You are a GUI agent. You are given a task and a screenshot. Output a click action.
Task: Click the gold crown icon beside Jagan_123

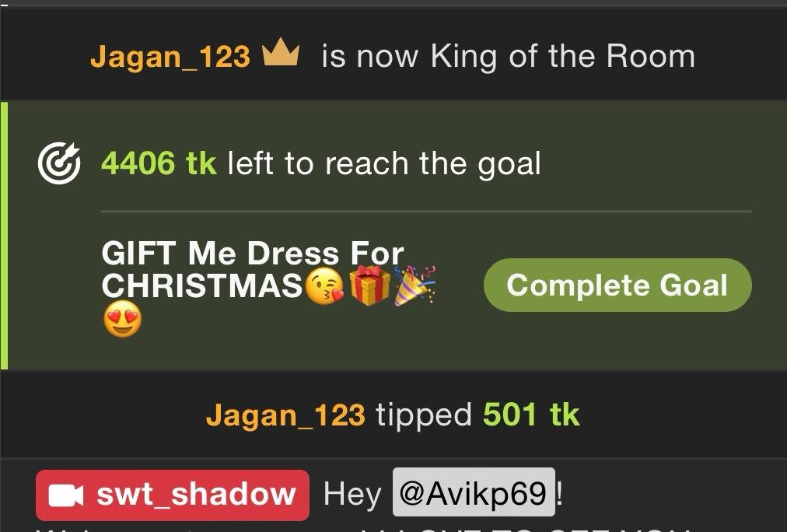(x=281, y=52)
